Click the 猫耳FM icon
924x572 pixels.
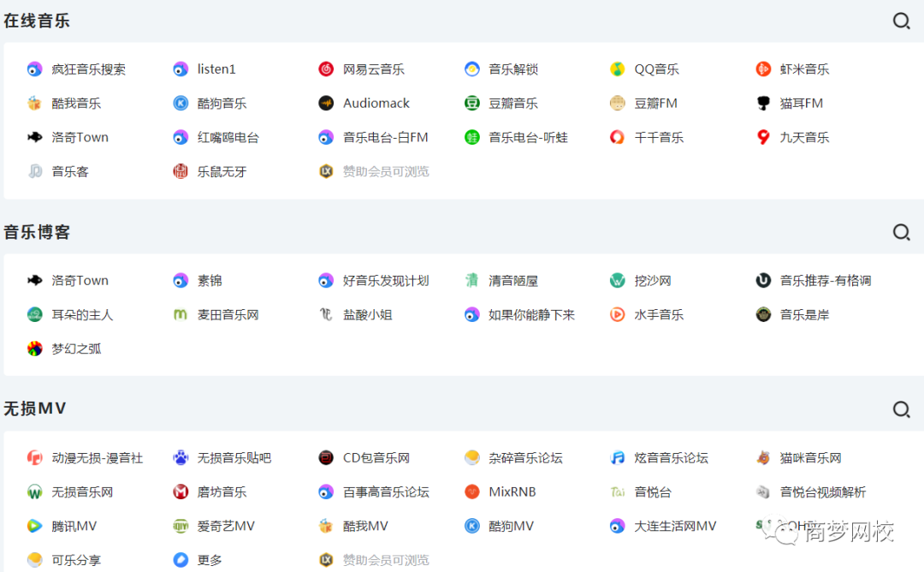pyautogui.click(x=763, y=104)
